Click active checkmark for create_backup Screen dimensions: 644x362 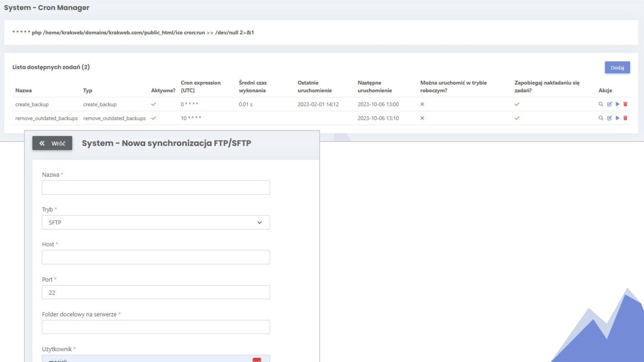pyautogui.click(x=154, y=104)
